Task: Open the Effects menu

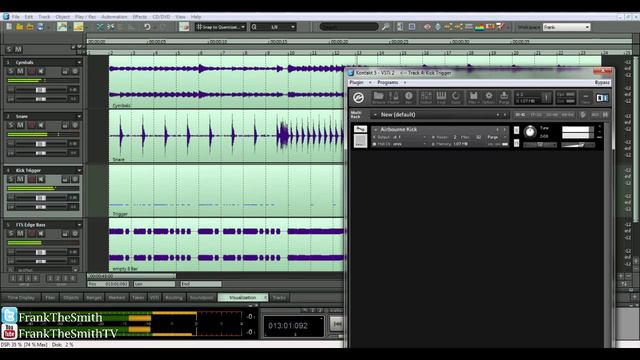Action: pyautogui.click(x=140, y=17)
